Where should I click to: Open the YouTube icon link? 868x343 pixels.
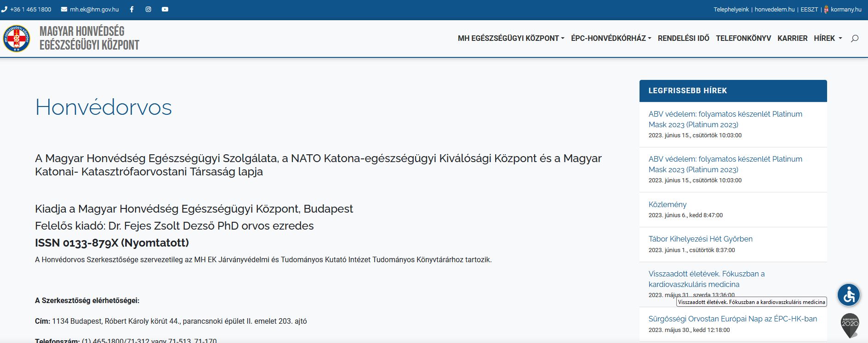[x=165, y=9]
